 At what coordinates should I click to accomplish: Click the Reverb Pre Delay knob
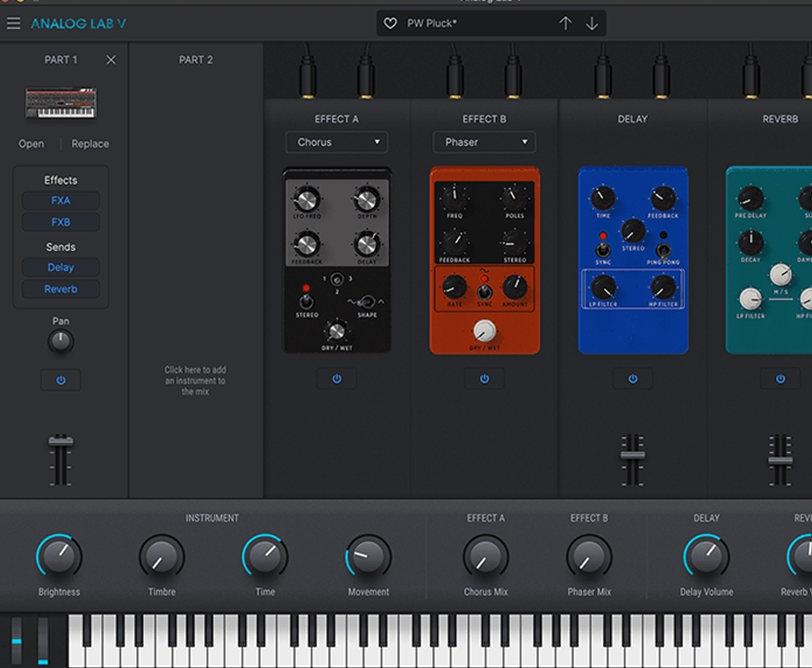click(751, 199)
